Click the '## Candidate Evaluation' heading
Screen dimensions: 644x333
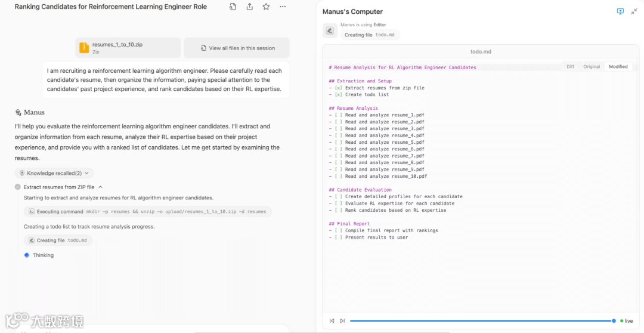360,190
